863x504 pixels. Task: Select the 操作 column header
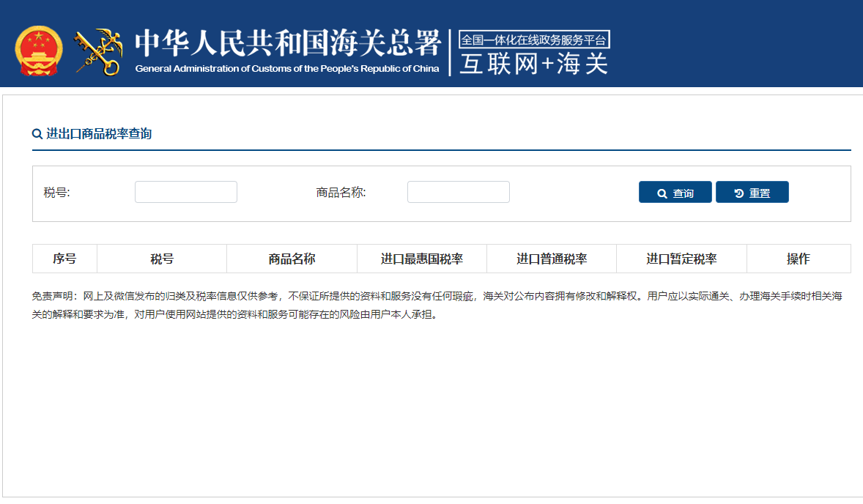pyautogui.click(x=799, y=258)
